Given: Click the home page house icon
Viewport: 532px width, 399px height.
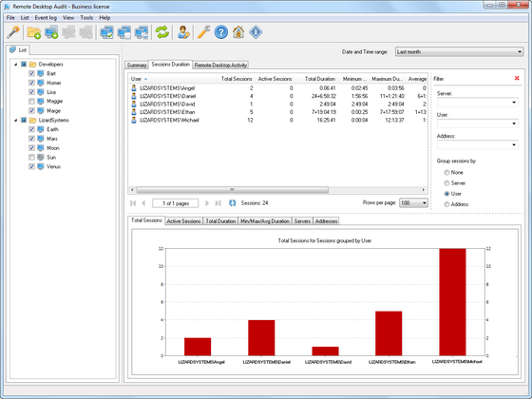Looking at the screenshot, I should pyautogui.click(x=238, y=32).
